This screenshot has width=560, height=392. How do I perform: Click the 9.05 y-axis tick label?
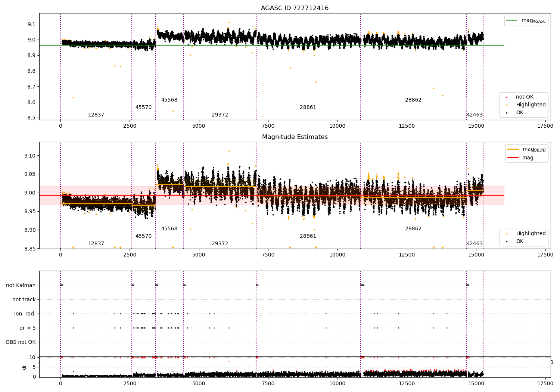[x=29, y=174]
